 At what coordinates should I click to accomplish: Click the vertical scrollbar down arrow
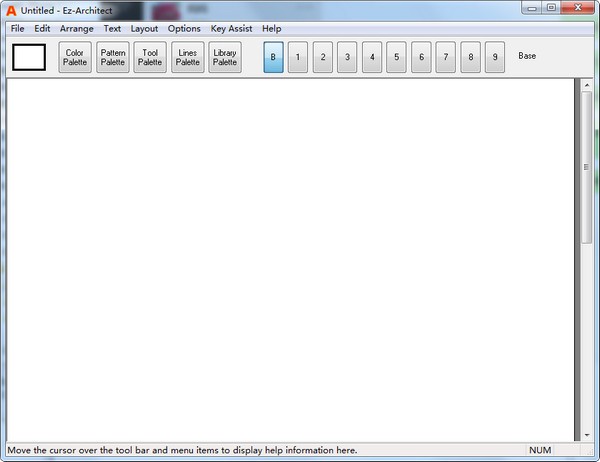click(587, 435)
